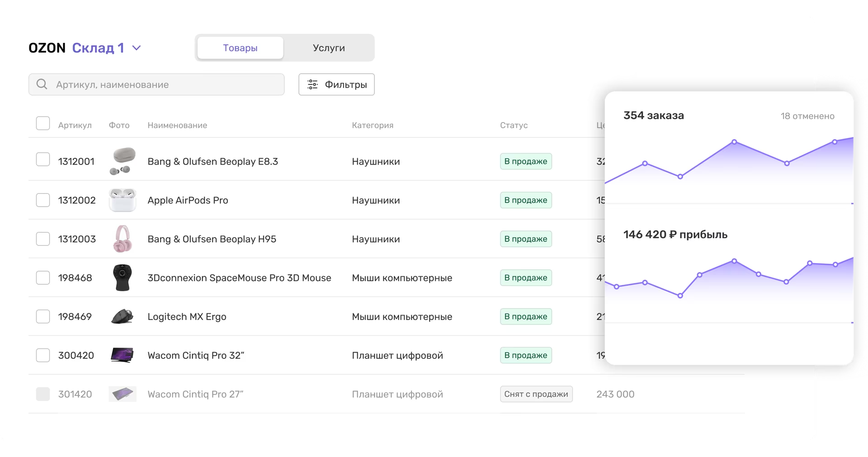Switch to the Товары tab

pos(240,48)
